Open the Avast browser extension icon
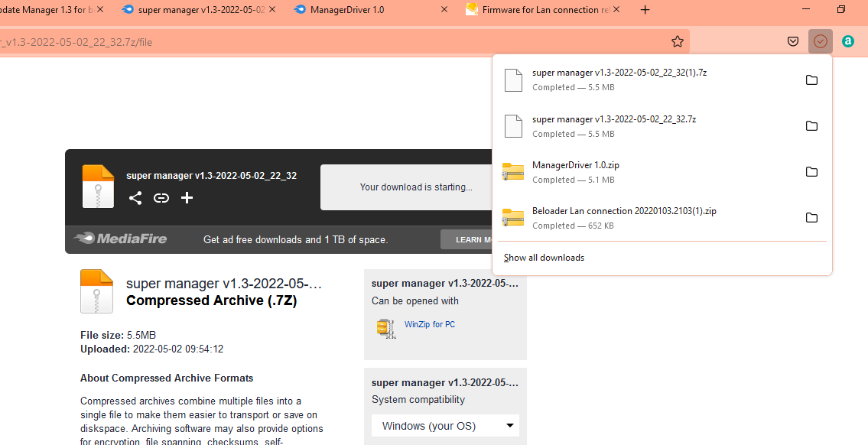The width and height of the screenshot is (868, 445). 847,41
